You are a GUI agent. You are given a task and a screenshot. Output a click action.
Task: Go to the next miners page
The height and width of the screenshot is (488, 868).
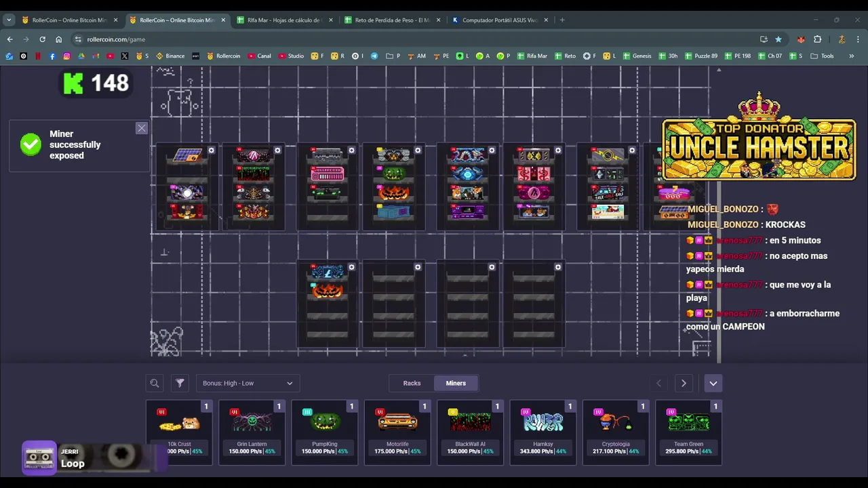[684, 383]
